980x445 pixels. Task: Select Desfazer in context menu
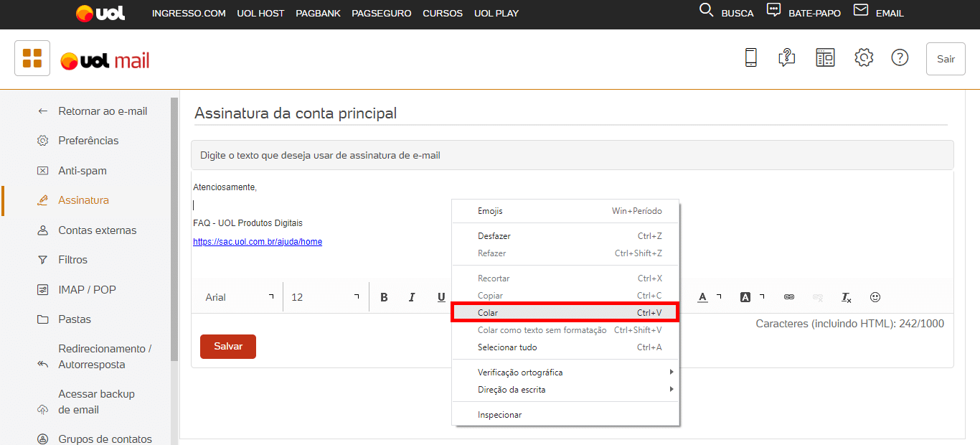pos(565,236)
